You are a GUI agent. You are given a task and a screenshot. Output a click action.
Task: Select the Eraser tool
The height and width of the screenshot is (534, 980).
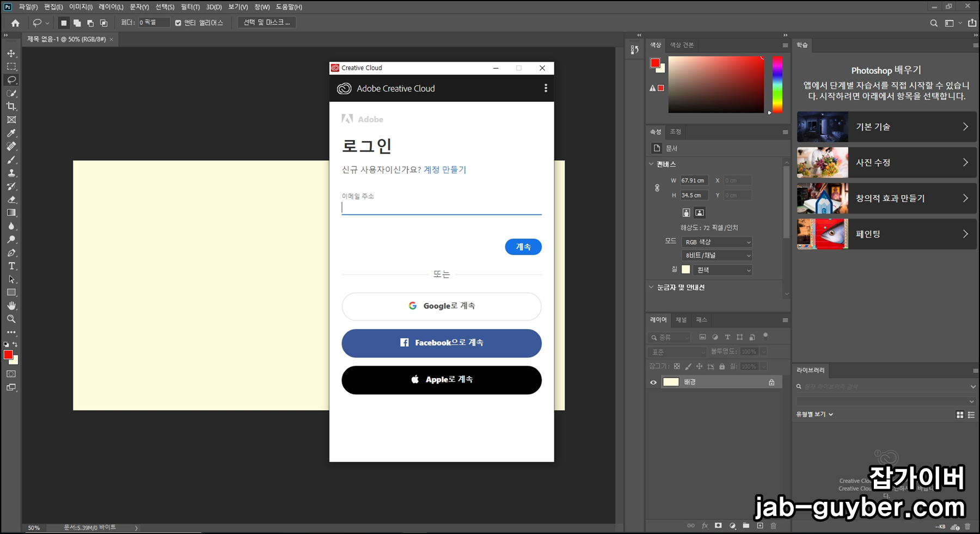(11, 199)
